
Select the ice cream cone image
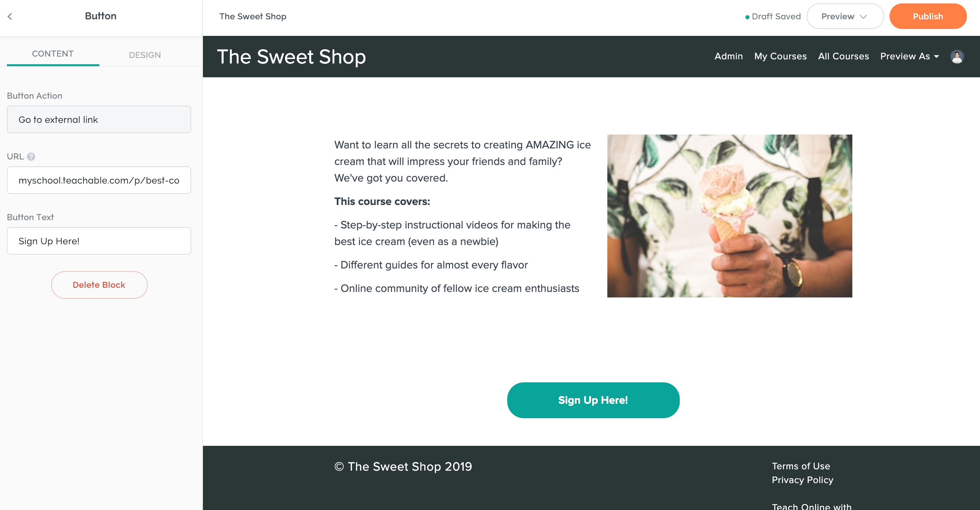point(729,216)
